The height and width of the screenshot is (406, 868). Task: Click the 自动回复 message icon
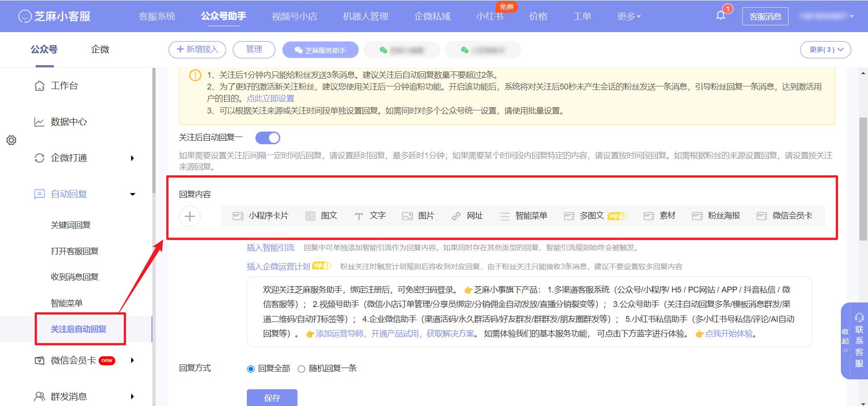[39, 194]
